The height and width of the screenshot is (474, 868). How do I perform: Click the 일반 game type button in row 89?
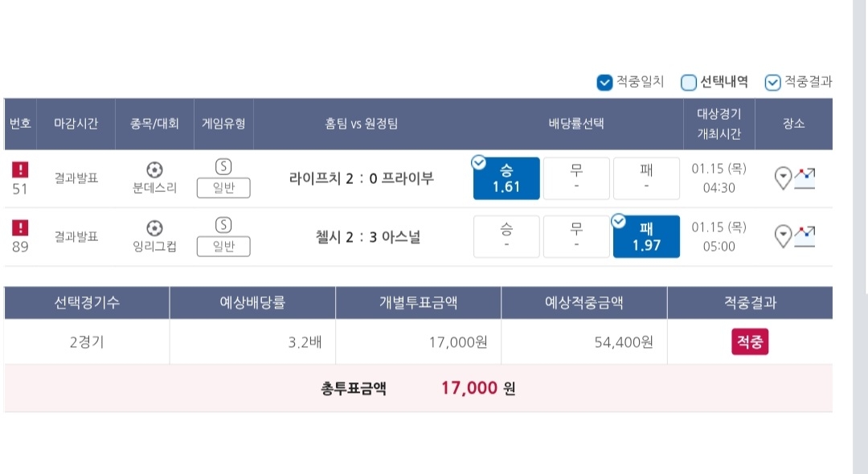pos(223,247)
